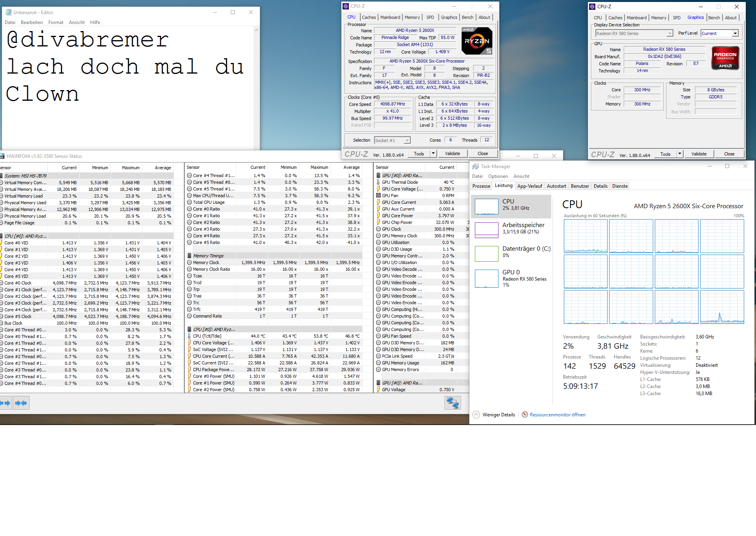This screenshot has width=756, height=536.
Task: Click Validate in the CPU-Z Graphics window
Action: (x=699, y=154)
